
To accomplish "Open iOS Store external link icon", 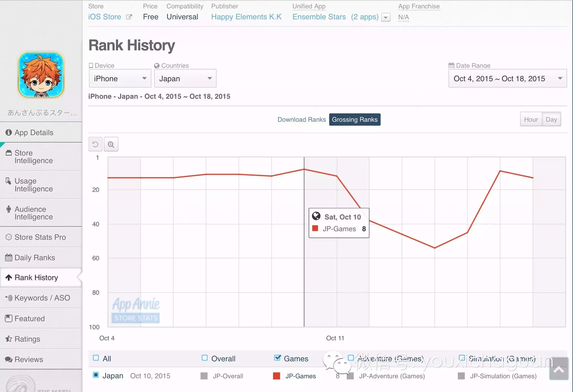I will click(129, 17).
